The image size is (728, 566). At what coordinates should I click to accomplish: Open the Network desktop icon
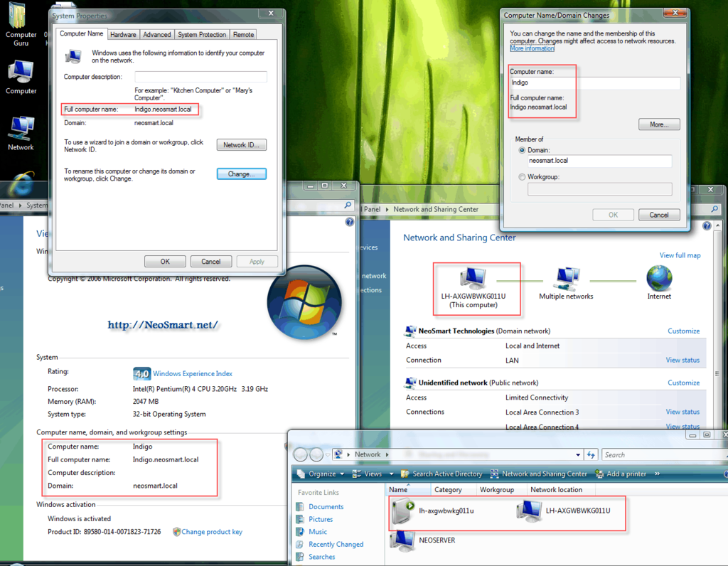click(x=21, y=131)
